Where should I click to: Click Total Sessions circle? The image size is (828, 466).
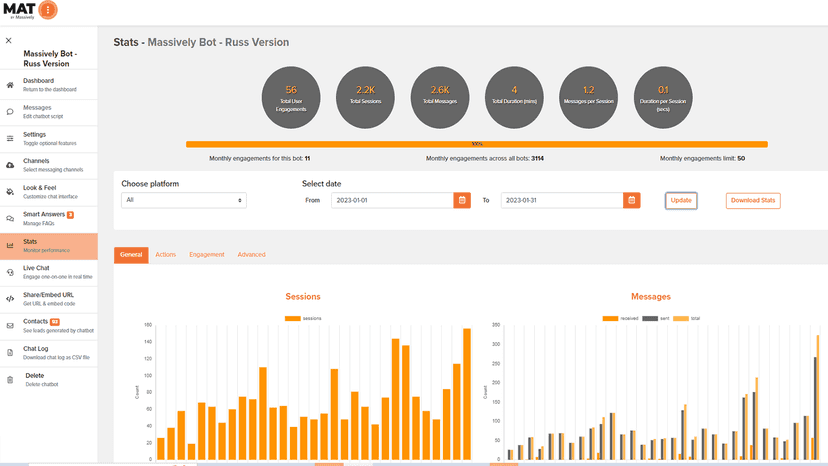[x=365, y=97]
